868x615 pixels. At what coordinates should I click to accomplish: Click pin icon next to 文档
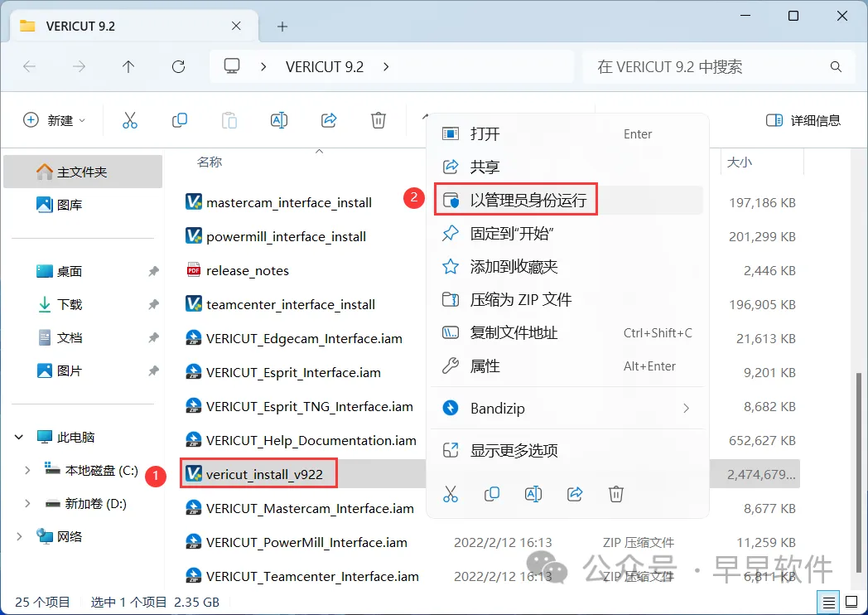153,337
